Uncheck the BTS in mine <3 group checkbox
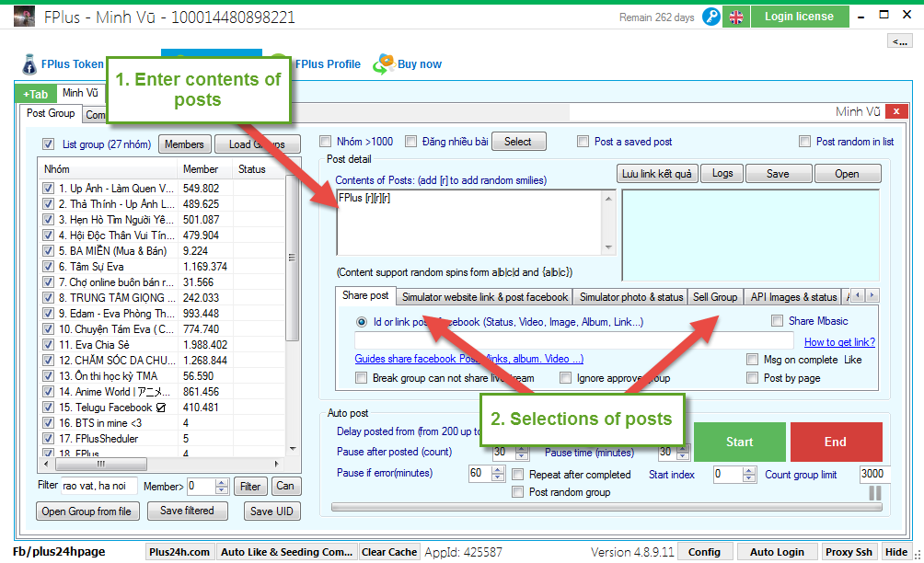Image resolution: width=924 pixels, height=563 pixels. pos(49,423)
